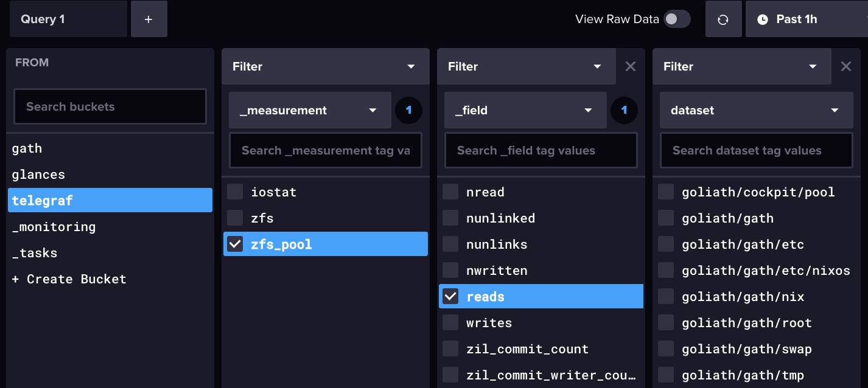Check the iostat measurement checkbox
This screenshot has width=868, height=388.
tap(234, 192)
